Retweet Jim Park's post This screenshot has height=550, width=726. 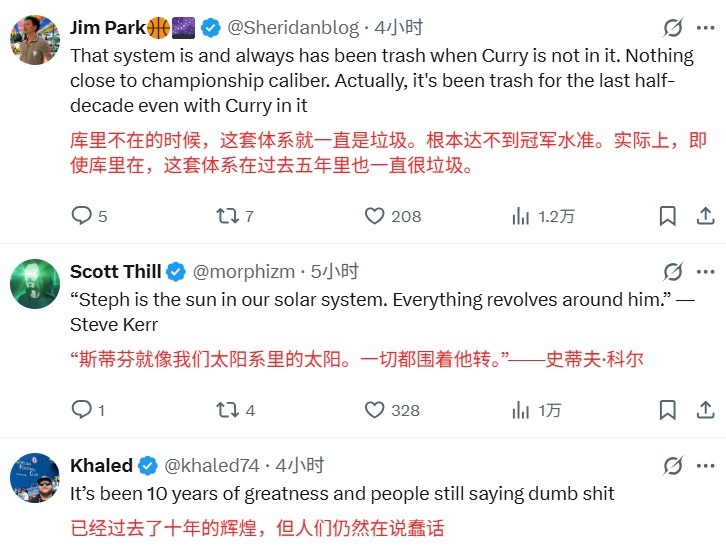point(227,216)
